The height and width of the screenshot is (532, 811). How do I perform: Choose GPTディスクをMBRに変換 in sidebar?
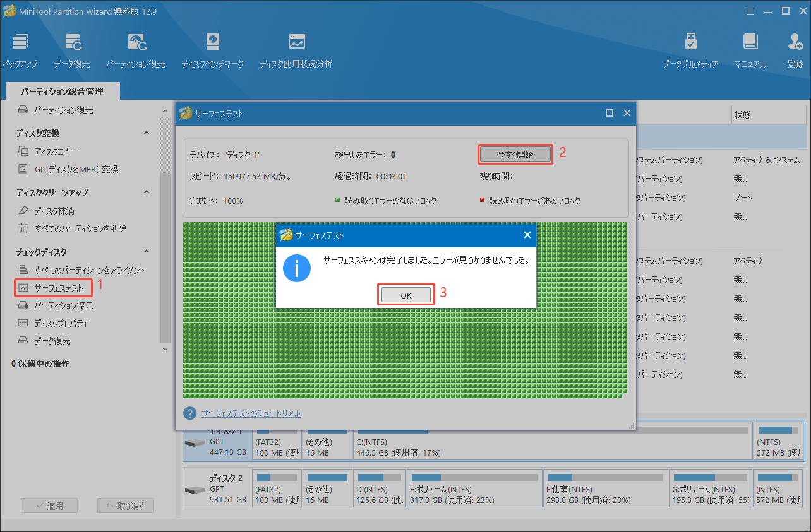(76, 169)
